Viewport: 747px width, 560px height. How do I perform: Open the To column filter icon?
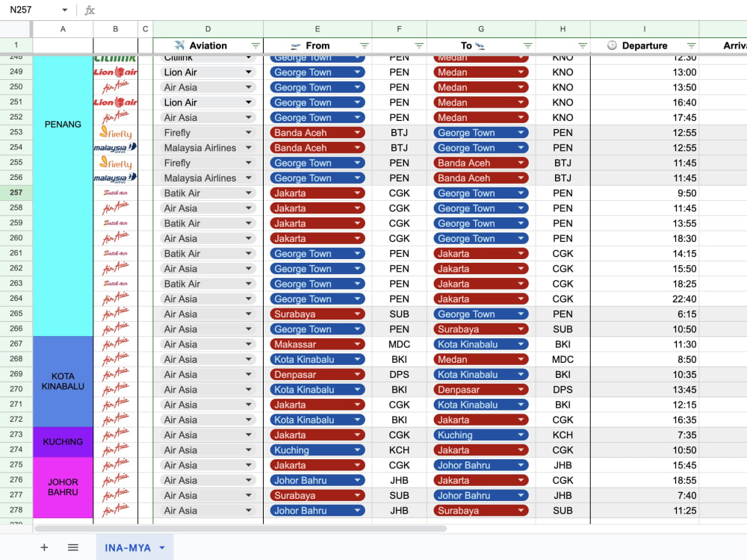pos(527,46)
